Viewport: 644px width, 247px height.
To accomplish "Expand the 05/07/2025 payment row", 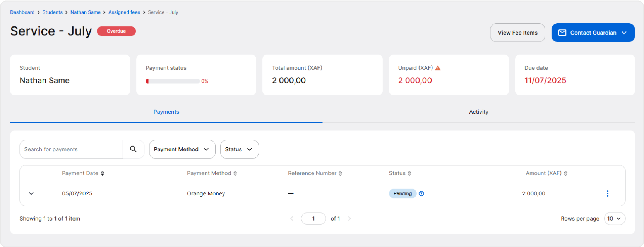I will click(31, 193).
